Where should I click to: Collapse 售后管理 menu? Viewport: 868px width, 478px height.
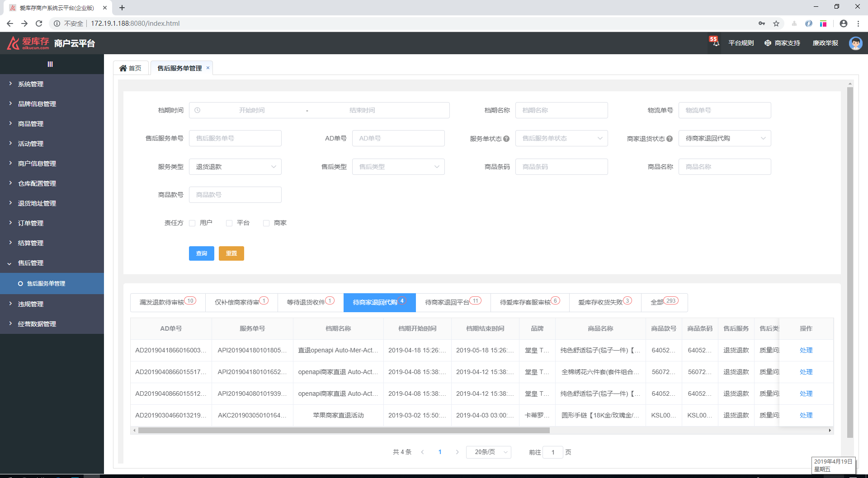click(x=52, y=263)
